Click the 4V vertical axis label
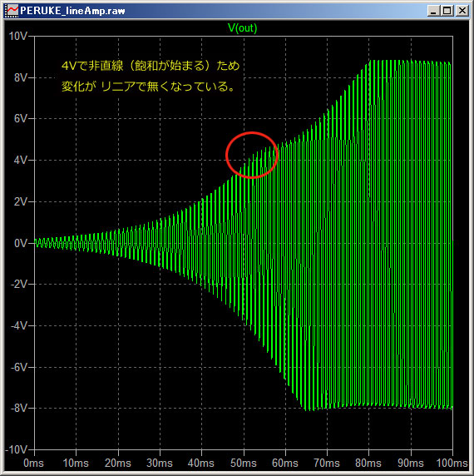This screenshot has width=474, height=476. click(20, 160)
